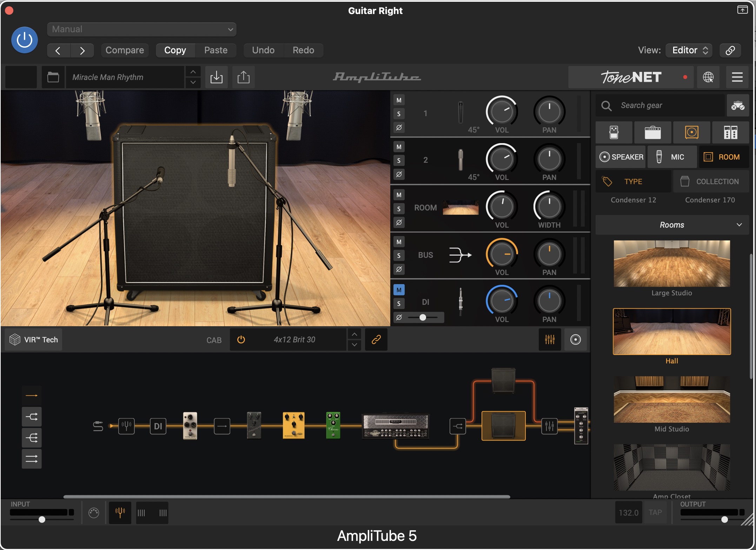Viewport: 756px width, 550px height.
Task: Select the single serial chain routing
Action: pyautogui.click(x=32, y=396)
